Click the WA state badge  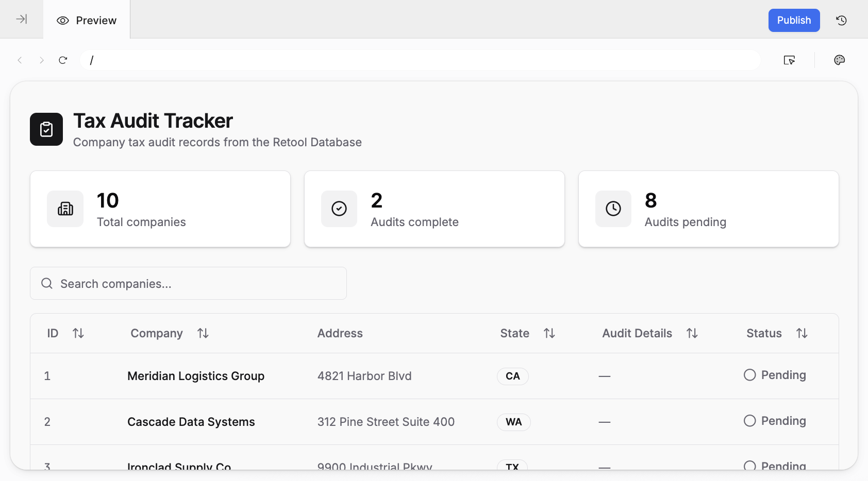[514, 422]
